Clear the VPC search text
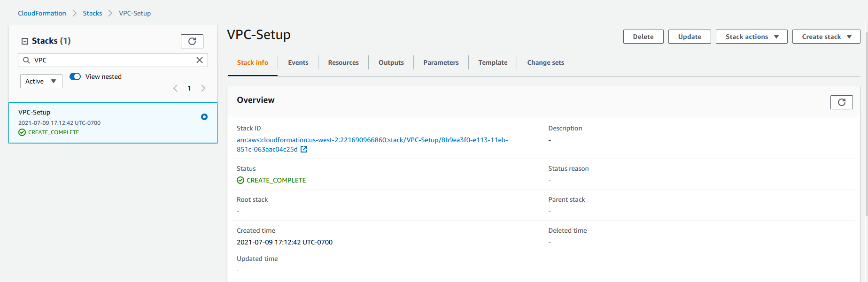The image size is (868, 282). tap(200, 60)
